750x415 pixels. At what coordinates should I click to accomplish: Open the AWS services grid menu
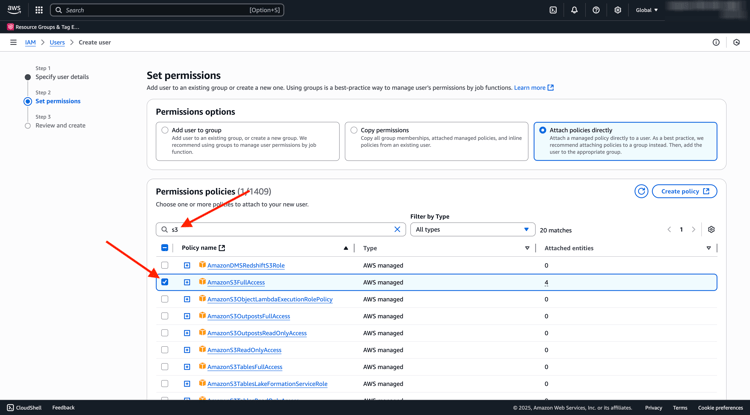[x=39, y=10]
